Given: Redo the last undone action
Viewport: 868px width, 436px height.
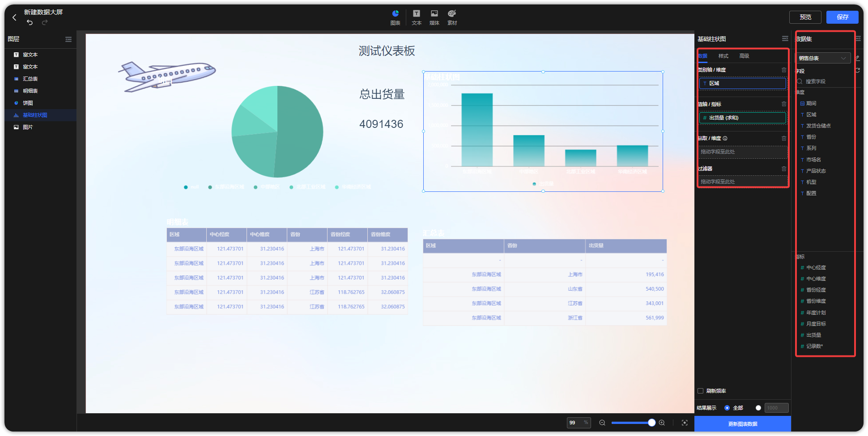Looking at the screenshot, I should click(45, 22).
